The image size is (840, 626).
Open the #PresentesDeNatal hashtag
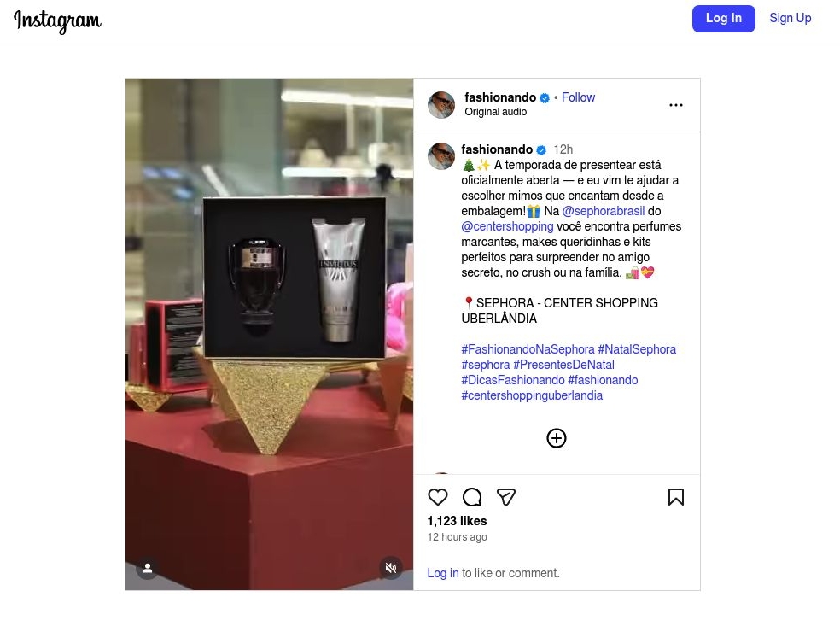[563, 365]
